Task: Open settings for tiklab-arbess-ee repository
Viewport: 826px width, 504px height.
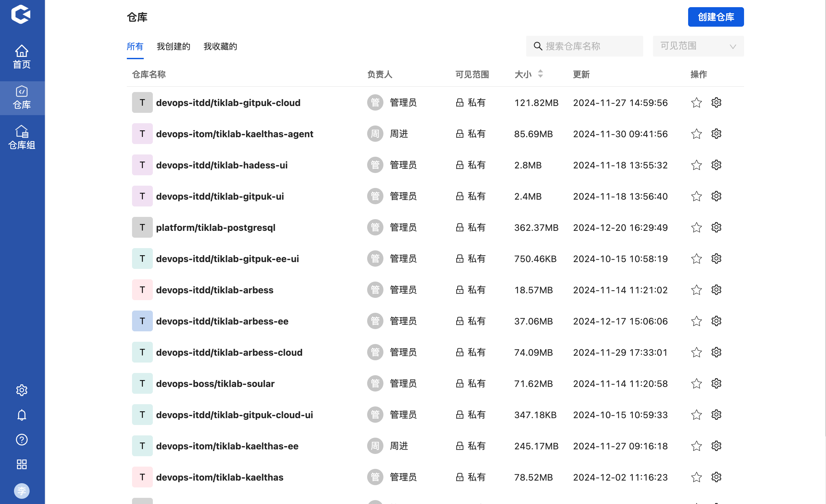Action: click(x=716, y=321)
